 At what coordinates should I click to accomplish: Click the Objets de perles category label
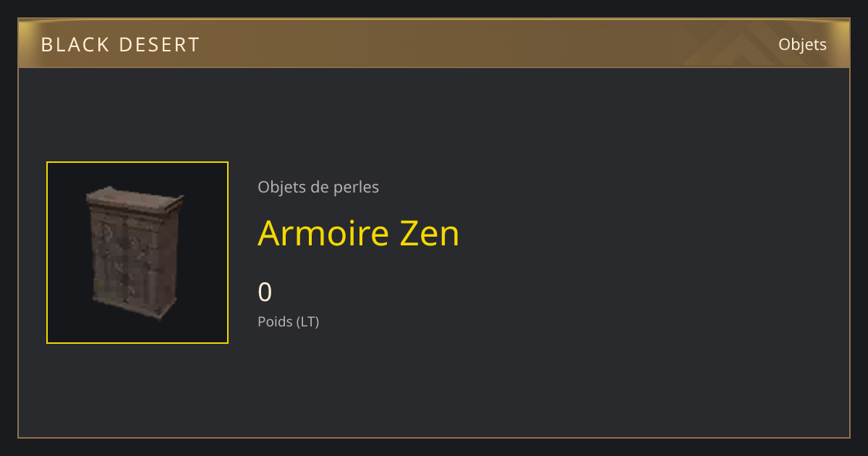(x=318, y=187)
